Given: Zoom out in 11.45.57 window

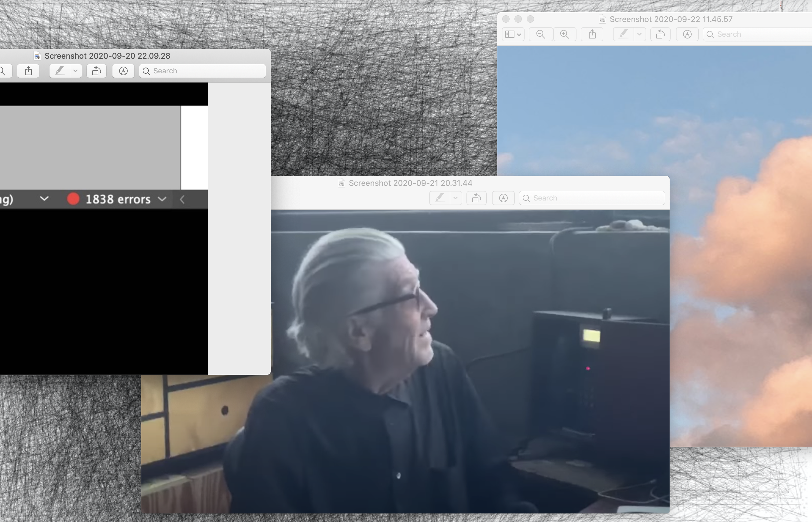Looking at the screenshot, I should click(541, 34).
